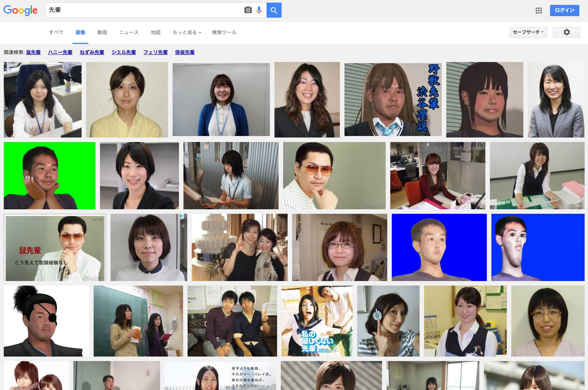Expand the セーフサーチ dropdown
This screenshot has height=390, width=588.
[528, 32]
